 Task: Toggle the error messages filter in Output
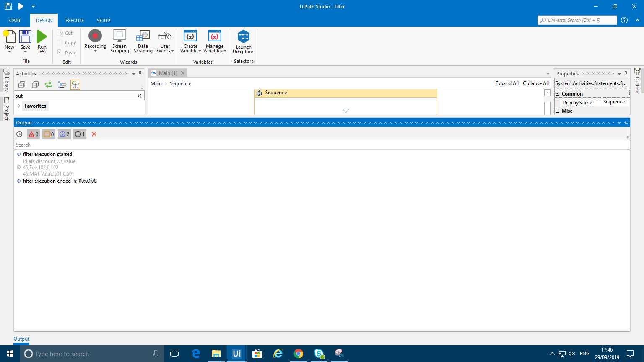(x=33, y=134)
